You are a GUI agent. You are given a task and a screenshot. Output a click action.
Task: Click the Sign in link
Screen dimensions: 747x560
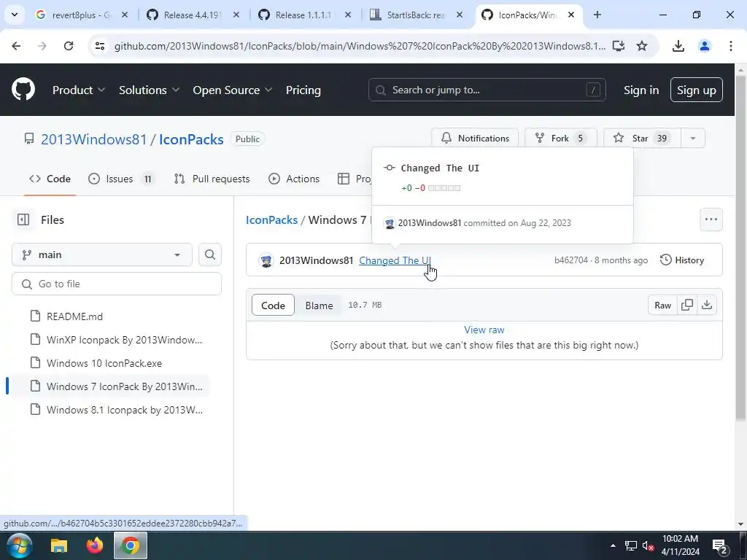[640, 90]
